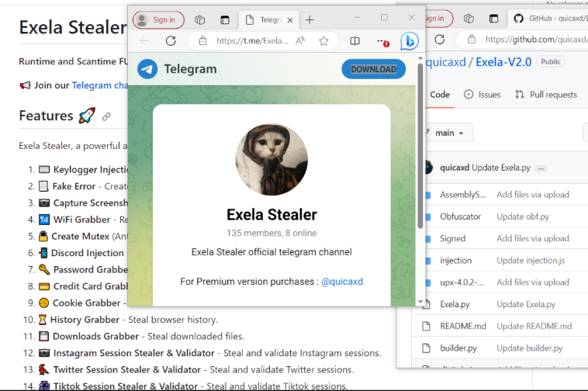Open the upx-4.0.2-... folder
Image resolution: width=588 pixels, height=391 pixels.
click(x=462, y=282)
